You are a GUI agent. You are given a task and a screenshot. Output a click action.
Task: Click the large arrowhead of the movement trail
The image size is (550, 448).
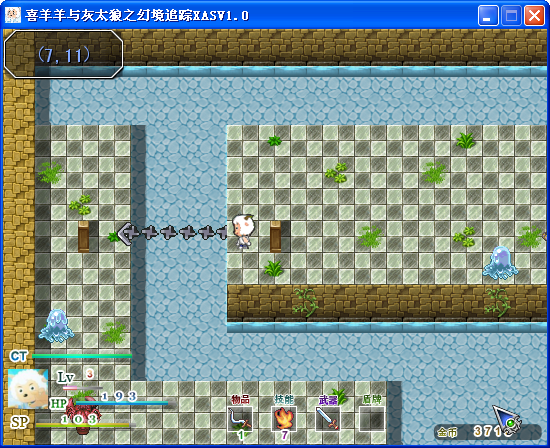pos(125,233)
